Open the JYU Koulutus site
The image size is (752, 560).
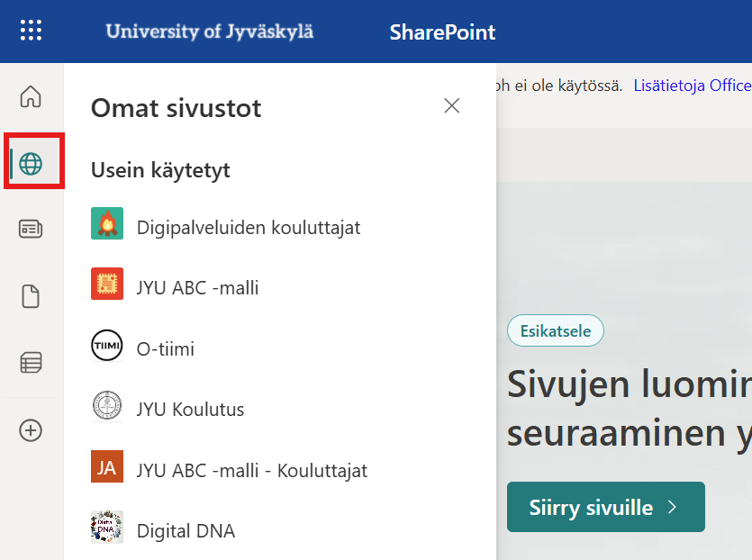[190, 410]
